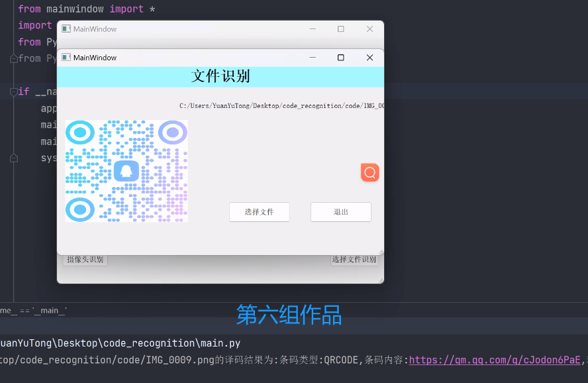Click the orange QQ icon beside the QR code
The image size is (588, 383).
[x=369, y=172]
